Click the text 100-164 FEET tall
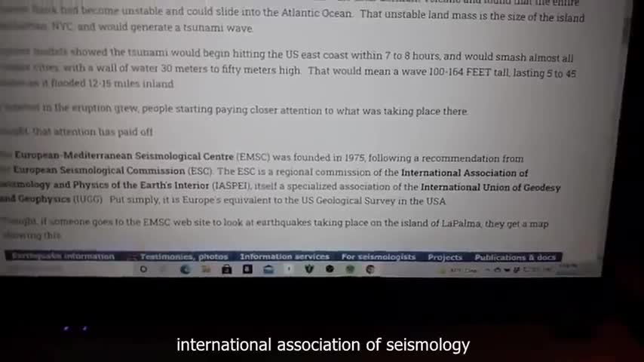Viewport: 644px width, 362px height. [x=468, y=72]
